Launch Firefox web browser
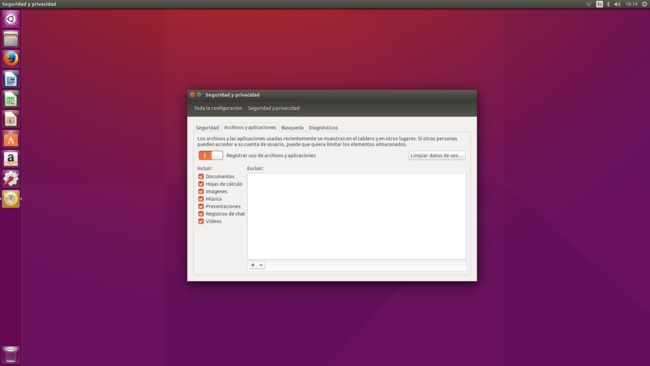 11,59
